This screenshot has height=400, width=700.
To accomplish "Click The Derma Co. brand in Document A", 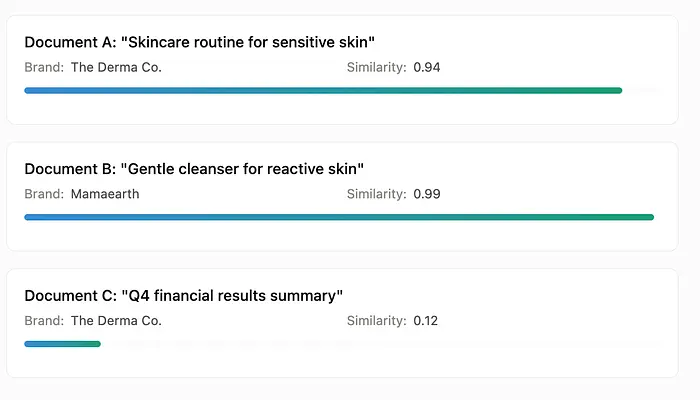I will point(116,67).
